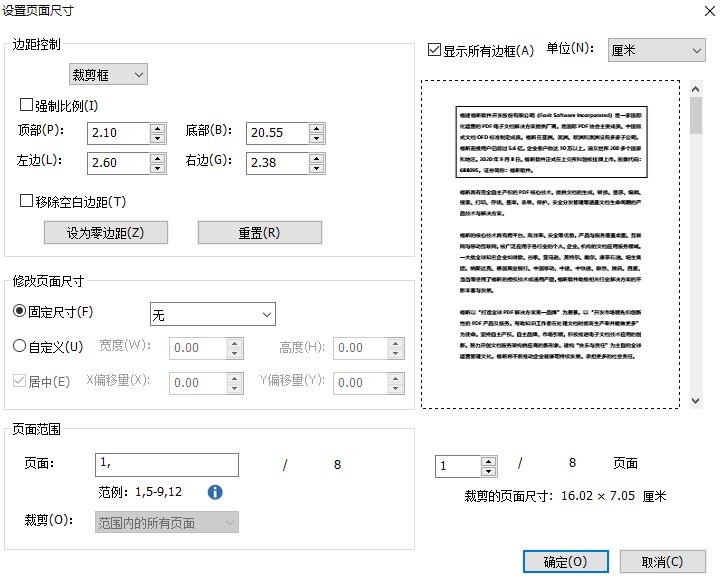721x584 pixels.
Task: Decrease the top margin with down arrow
Action: tap(158, 138)
